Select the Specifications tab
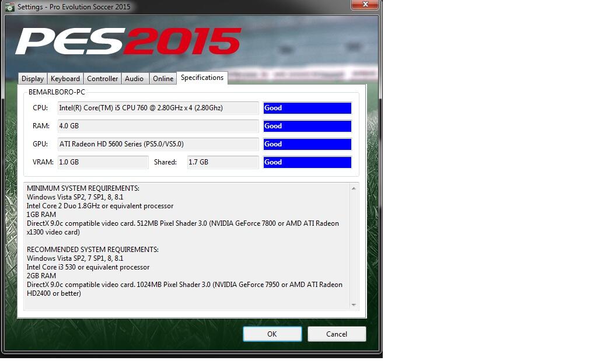Screen dimensions: 594x364 point(202,78)
